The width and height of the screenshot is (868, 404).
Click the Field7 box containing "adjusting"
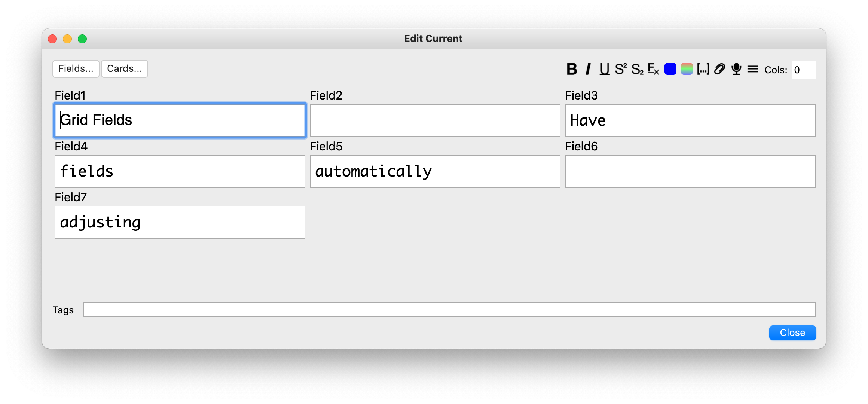[180, 222]
